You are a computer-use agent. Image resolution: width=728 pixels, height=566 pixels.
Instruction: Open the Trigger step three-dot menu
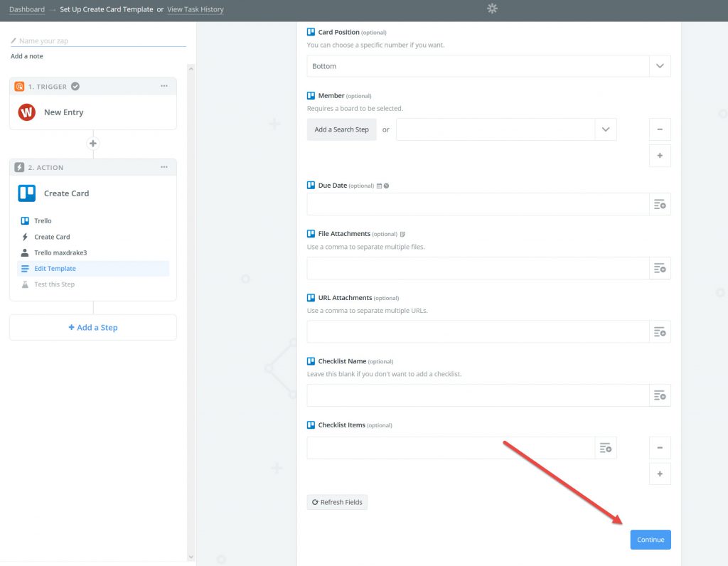coord(164,86)
